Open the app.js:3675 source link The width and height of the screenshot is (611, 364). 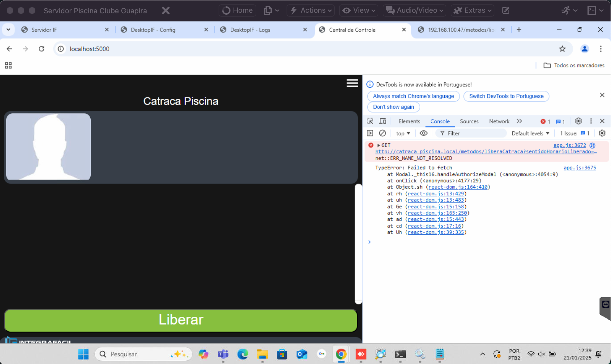pyautogui.click(x=579, y=167)
